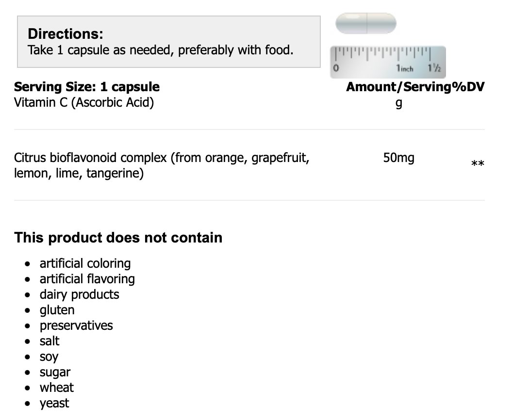Click the Vitamin C (Ascorbic Acid) row

(84, 102)
